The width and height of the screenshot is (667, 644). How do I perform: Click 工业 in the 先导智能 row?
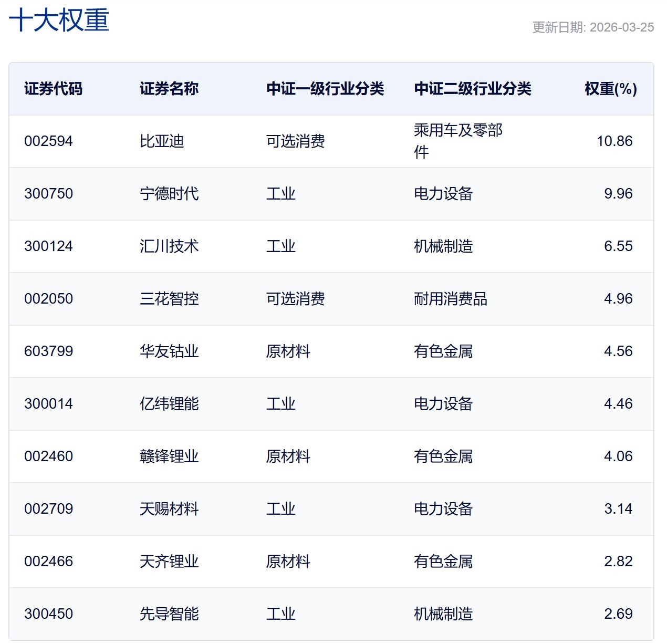[281, 614]
